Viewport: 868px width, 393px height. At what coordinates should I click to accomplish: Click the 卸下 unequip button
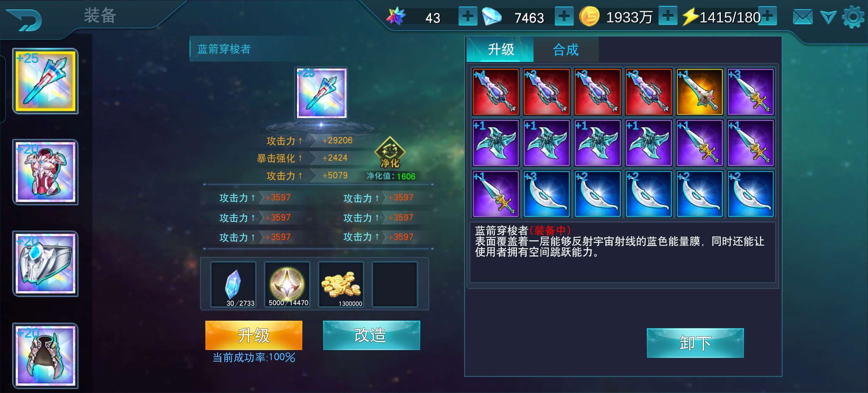[x=695, y=343]
